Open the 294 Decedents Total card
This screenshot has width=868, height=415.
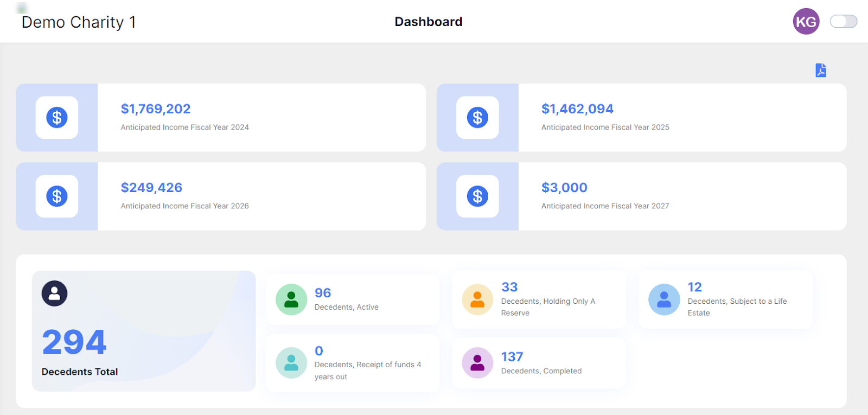coord(144,331)
